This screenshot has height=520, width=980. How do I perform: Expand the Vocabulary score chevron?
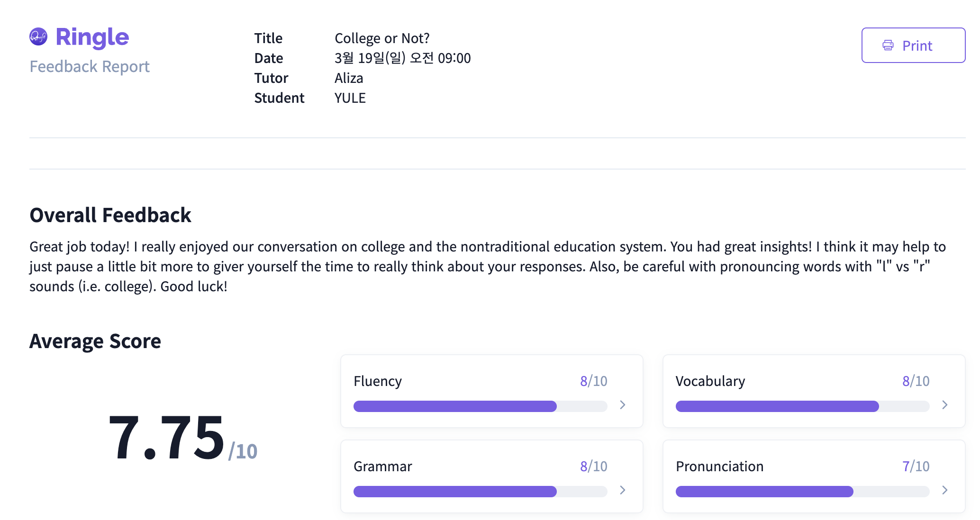click(x=944, y=404)
